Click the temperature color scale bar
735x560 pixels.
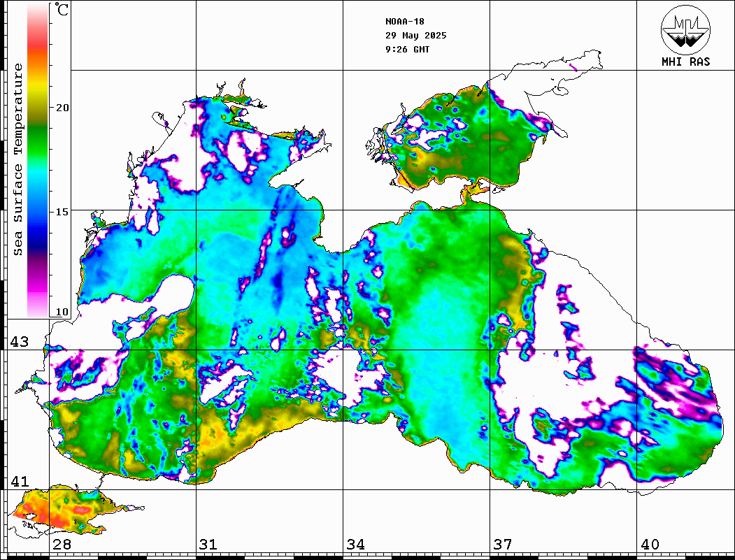coord(38,161)
